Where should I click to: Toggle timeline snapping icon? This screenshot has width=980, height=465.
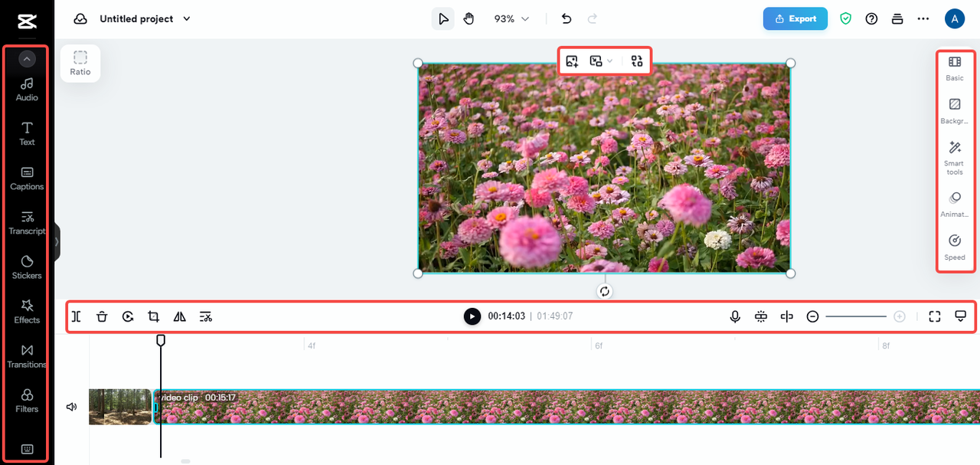(760, 316)
